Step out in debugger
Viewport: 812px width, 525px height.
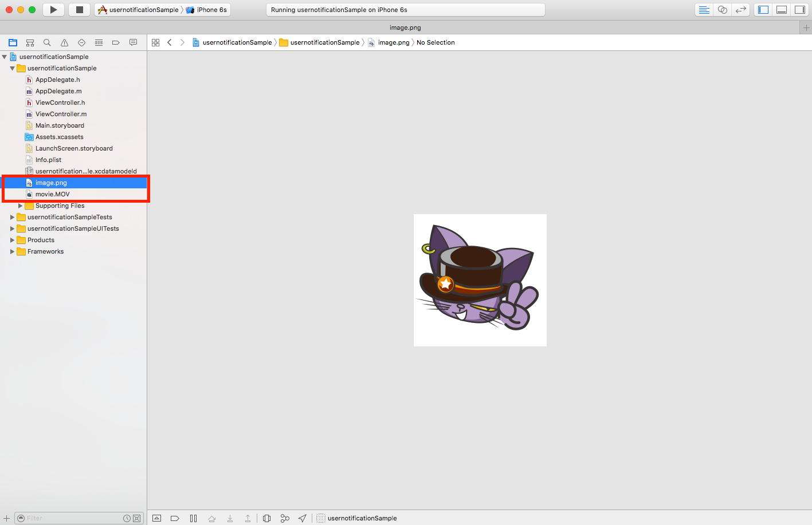pos(248,518)
